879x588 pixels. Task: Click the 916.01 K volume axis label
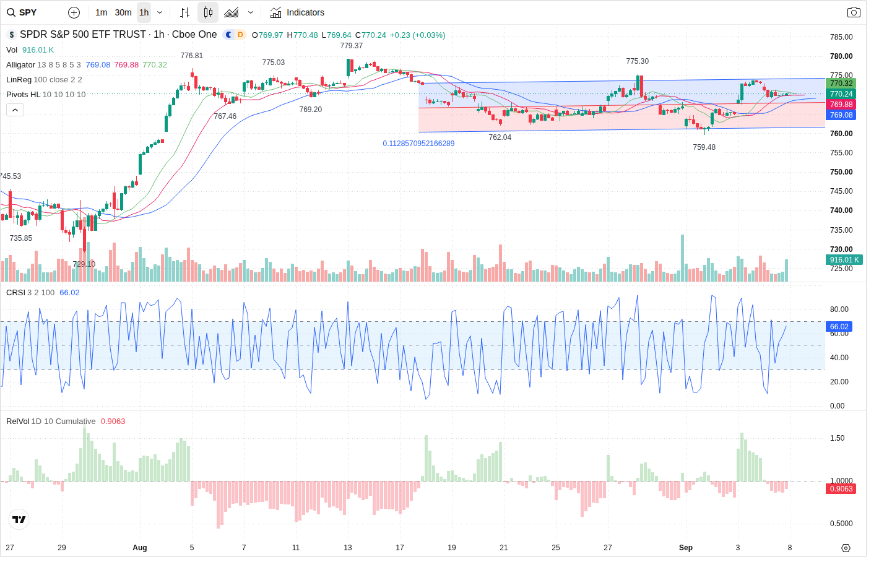pos(844,260)
